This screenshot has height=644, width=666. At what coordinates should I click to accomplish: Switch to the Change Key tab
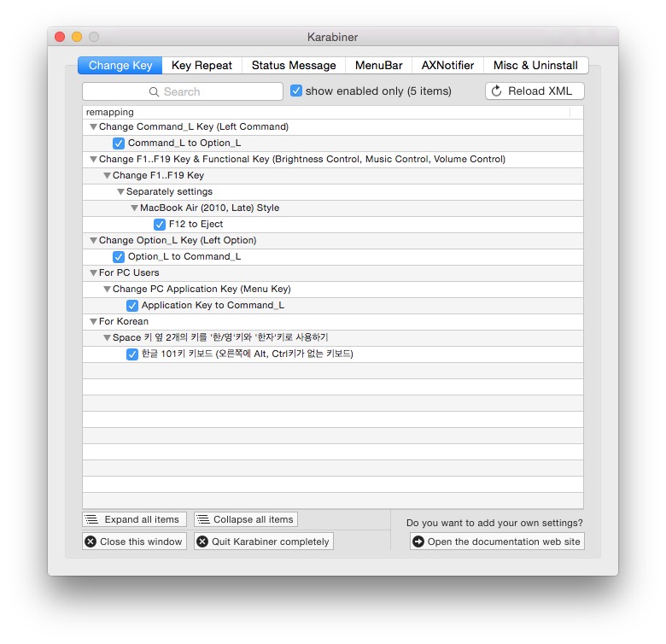pyautogui.click(x=120, y=66)
